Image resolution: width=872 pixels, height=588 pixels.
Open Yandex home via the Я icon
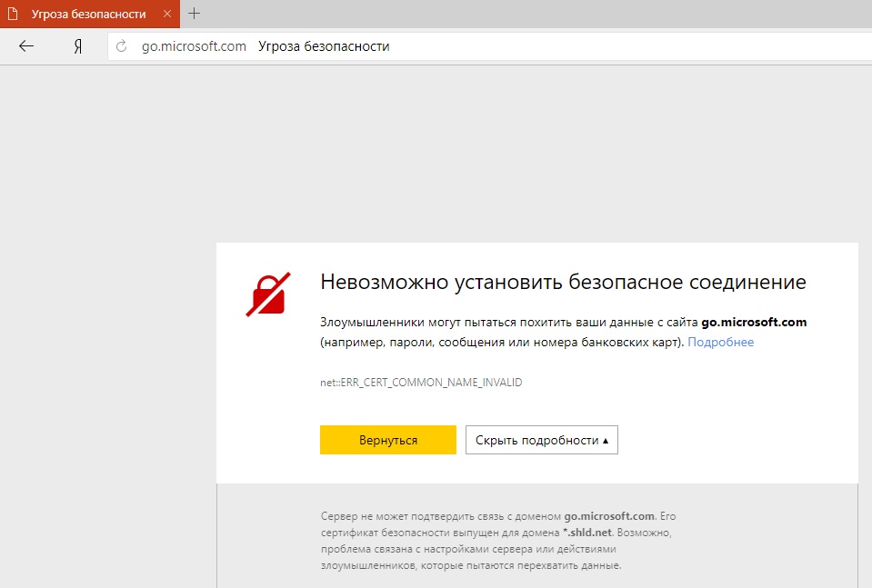78,46
